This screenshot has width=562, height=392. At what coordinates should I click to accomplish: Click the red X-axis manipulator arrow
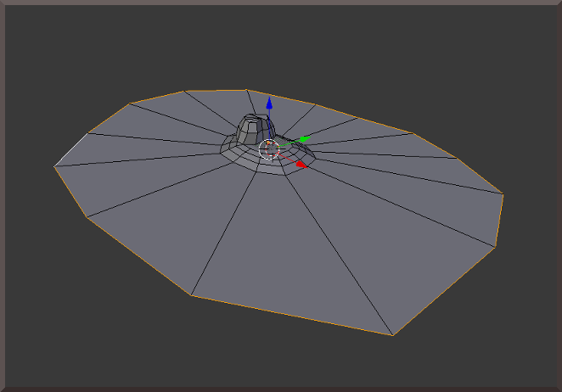pos(300,163)
